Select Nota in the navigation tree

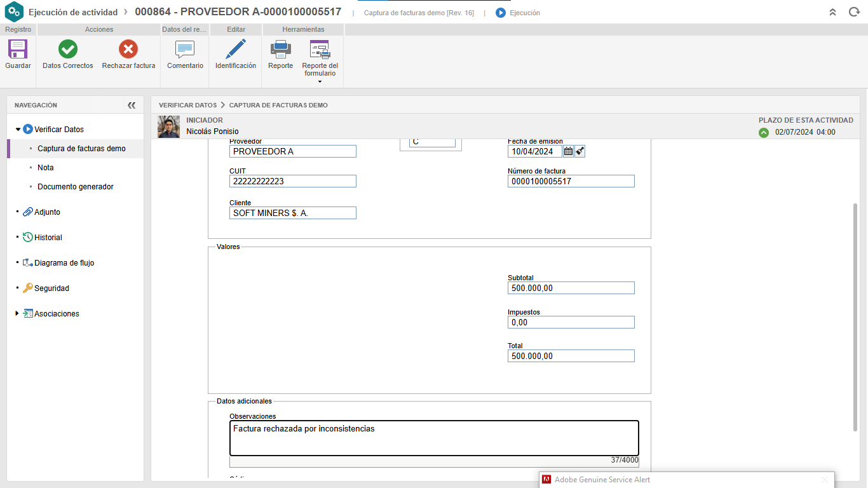tap(46, 168)
